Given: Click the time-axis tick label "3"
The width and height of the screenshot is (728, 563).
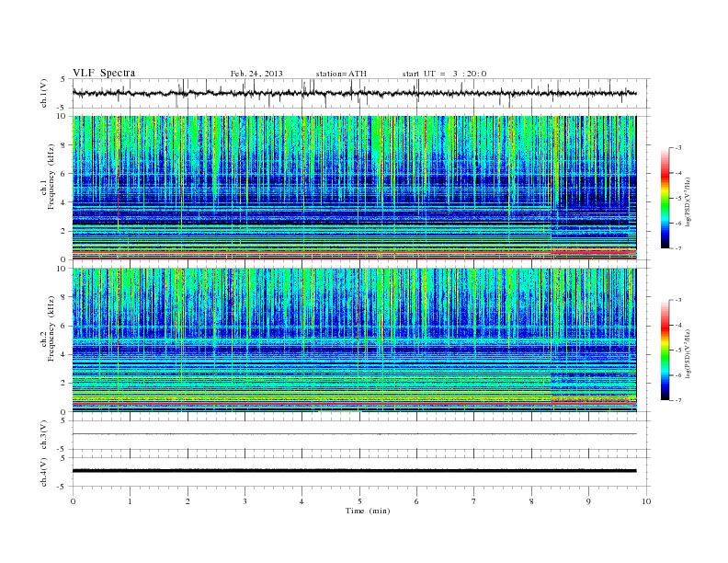Looking at the screenshot, I should pos(245,501).
